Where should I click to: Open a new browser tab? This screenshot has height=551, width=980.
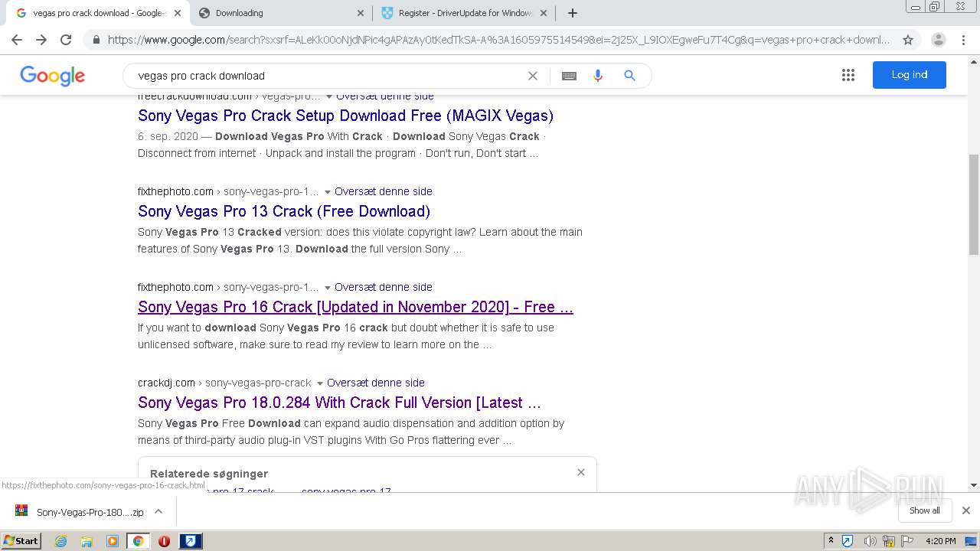click(573, 13)
